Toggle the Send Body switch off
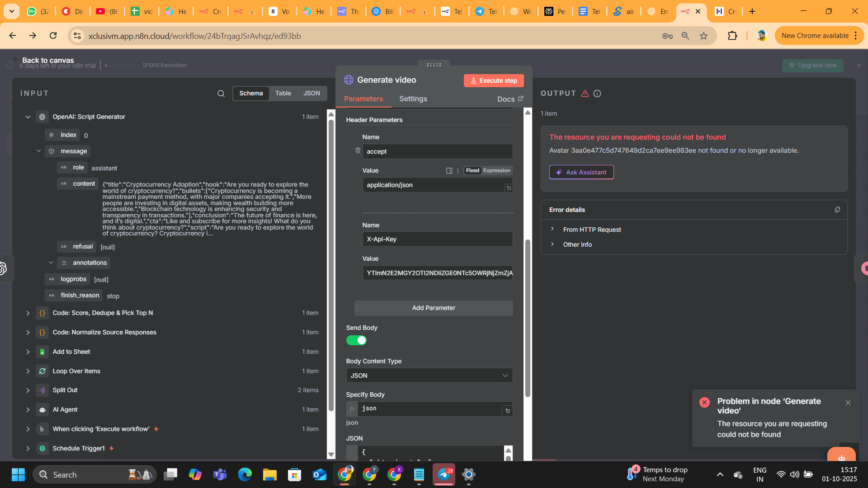Screen dimensions: 868x488 (356, 340)
